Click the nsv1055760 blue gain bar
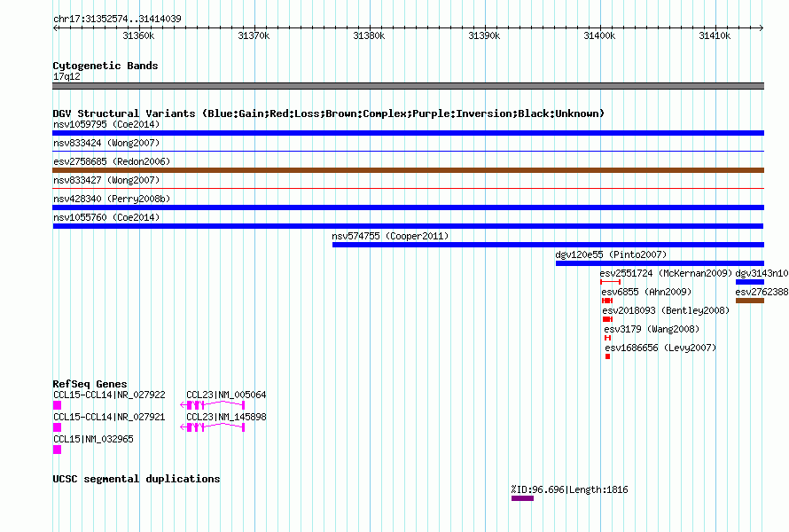Image resolution: width=789 pixels, height=532 pixels. click(x=408, y=226)
